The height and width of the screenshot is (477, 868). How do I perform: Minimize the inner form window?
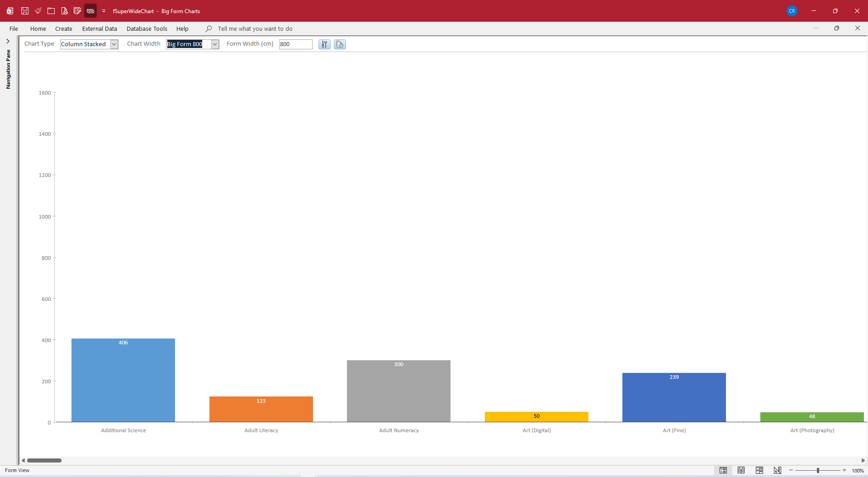(816, 28)
